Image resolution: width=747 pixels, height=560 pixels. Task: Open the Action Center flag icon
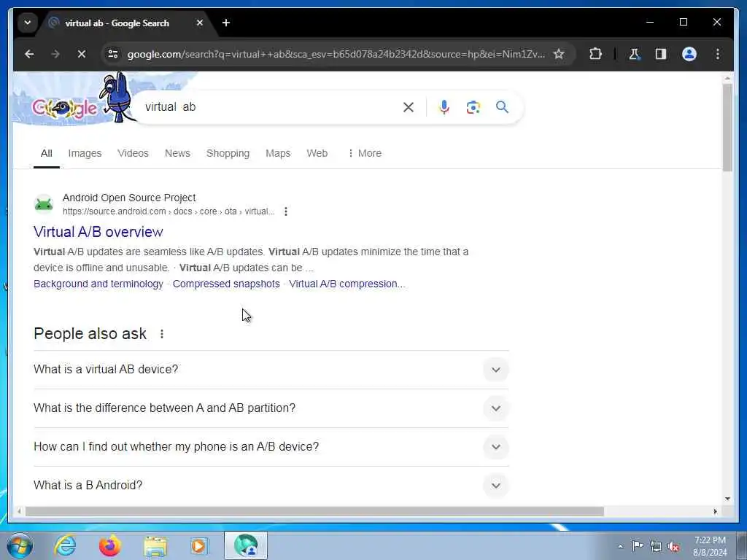click(x=638, y=545)
